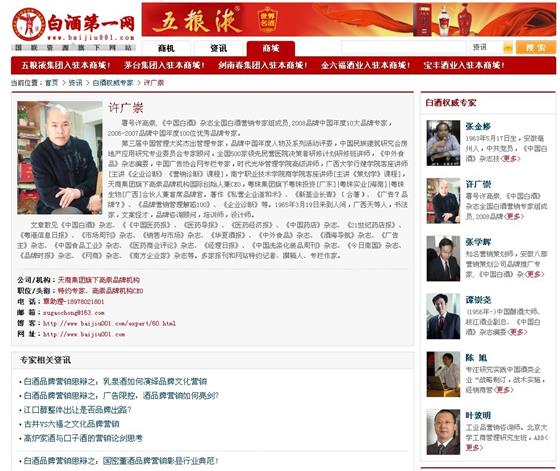Switch to the 商机 tab
The width and height of the screenshot is (560, 471).
tap(166, 48)
